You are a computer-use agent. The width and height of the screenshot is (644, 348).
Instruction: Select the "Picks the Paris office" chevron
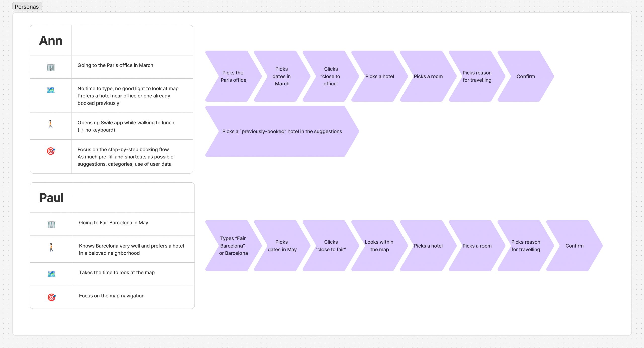click(233, 76)
